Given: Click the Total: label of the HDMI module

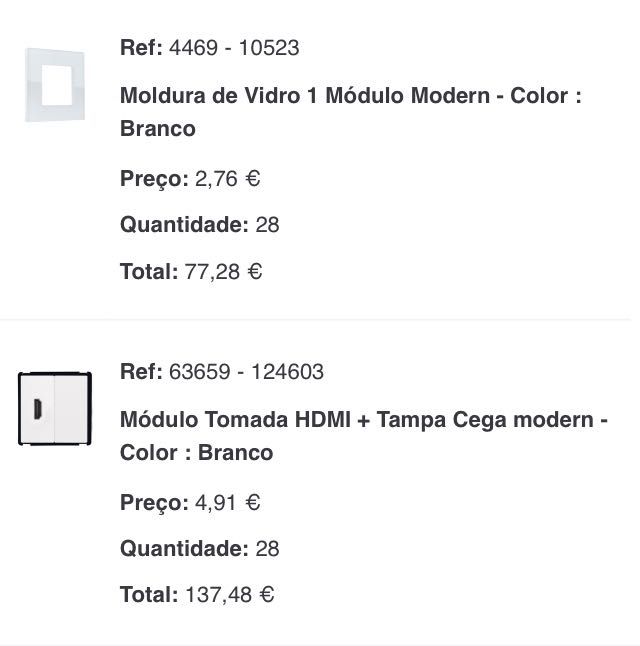Looking at the screenshot, I should coord(149,595).
